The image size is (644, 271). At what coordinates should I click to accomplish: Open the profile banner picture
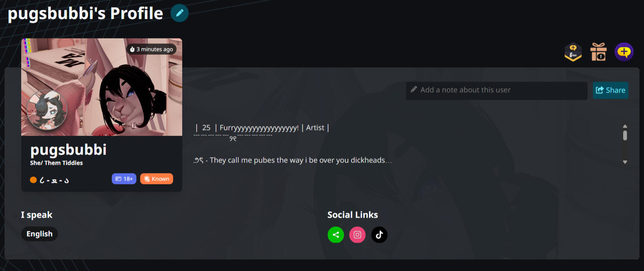coord(102,87)
